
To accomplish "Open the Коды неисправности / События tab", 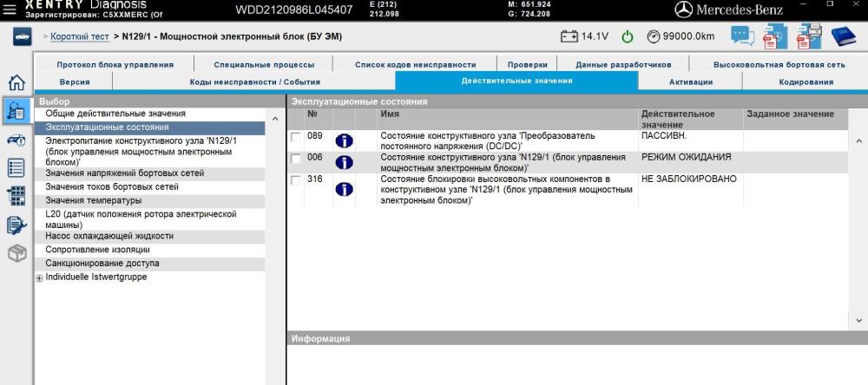I will click(x=254, y=82).
